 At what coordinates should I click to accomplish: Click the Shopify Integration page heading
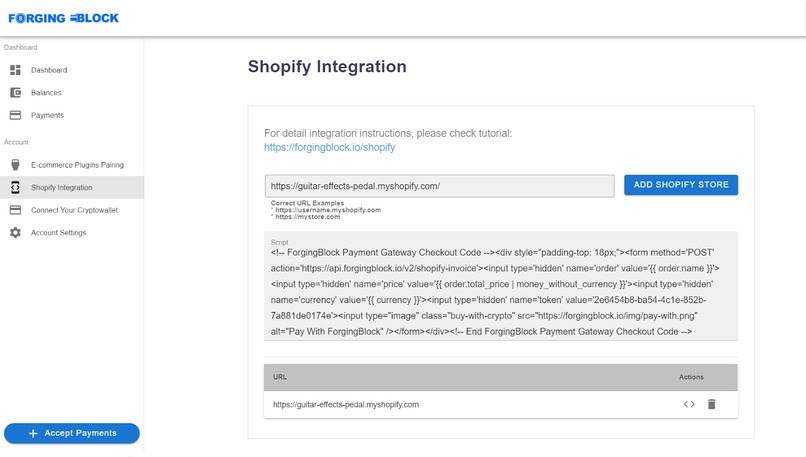click(x=327, y=67)
